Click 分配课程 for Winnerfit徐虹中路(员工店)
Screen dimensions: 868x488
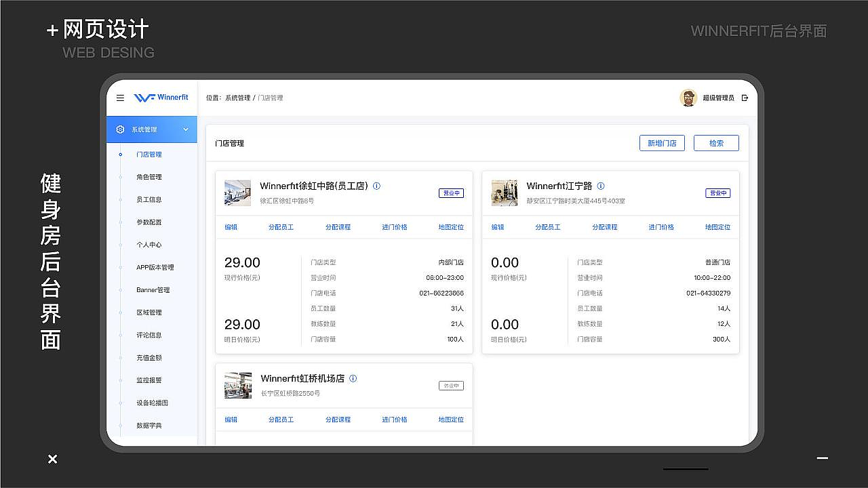[x=338, y=227]
